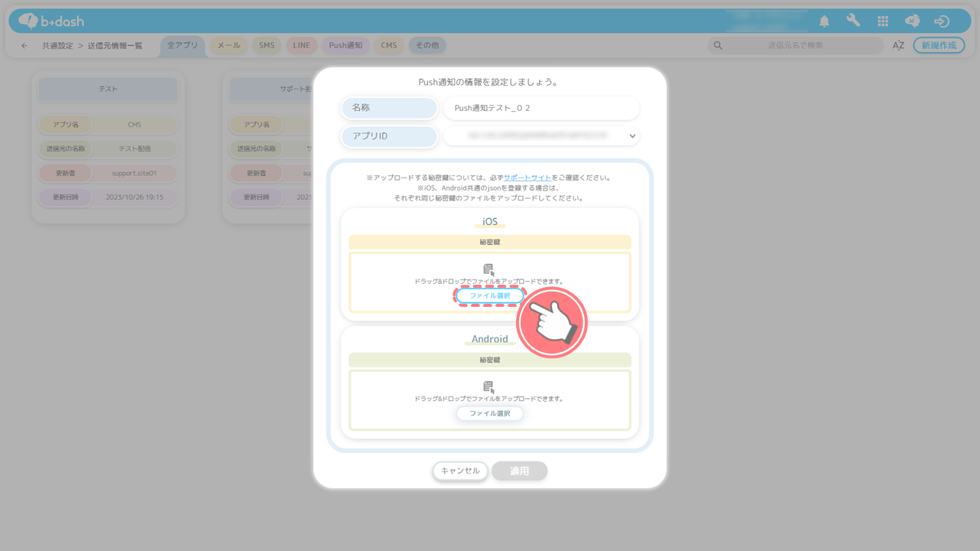980x551 pixels.
Task: Switch to the メール tab
Action: [x=228, y=46]
